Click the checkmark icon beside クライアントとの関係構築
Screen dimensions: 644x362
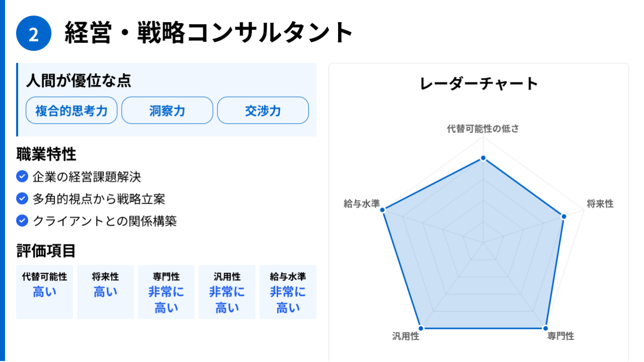tap(22, 221)
